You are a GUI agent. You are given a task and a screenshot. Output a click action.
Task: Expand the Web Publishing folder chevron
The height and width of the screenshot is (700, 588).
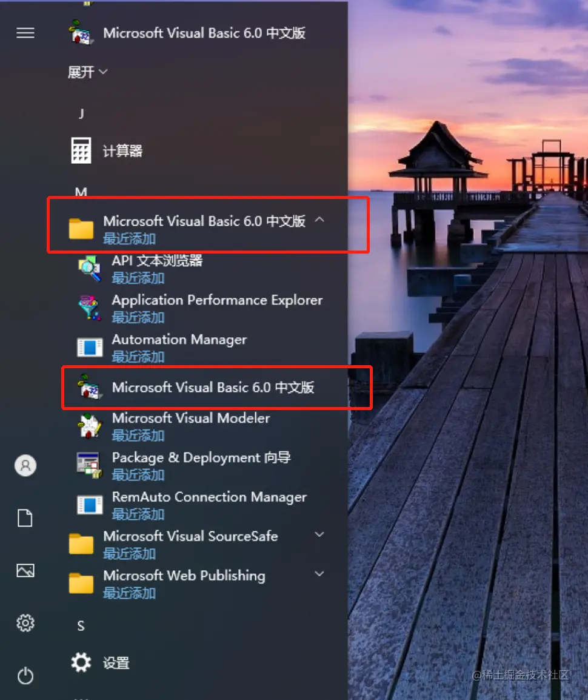coord(319,574)
